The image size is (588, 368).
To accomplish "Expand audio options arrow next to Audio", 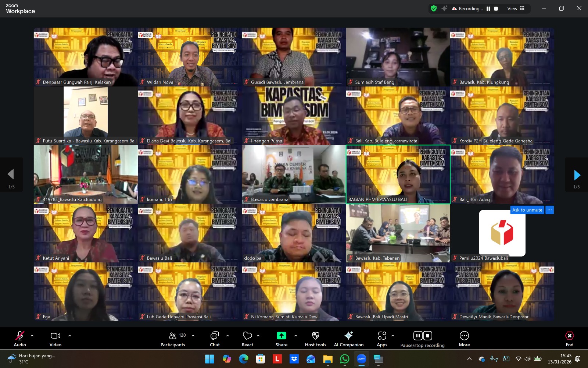I will 32,336.
